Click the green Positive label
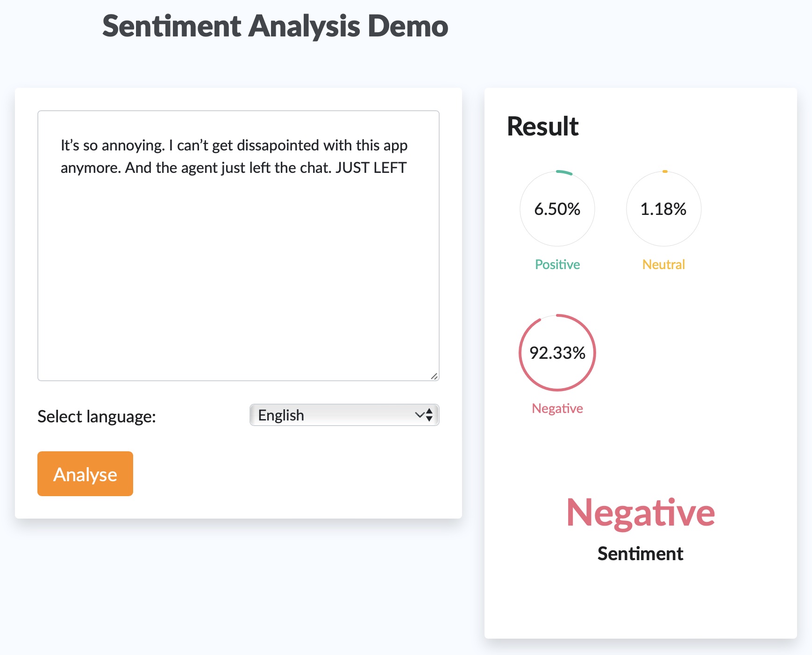This screenshot has width=812, height=655. click(557, 264)
